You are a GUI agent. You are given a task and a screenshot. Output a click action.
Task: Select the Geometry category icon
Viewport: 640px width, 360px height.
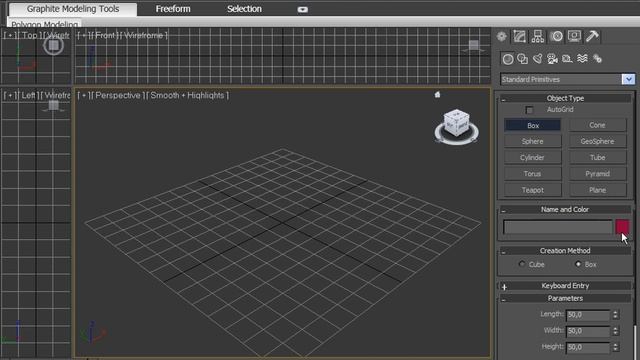tap(508, 59)
